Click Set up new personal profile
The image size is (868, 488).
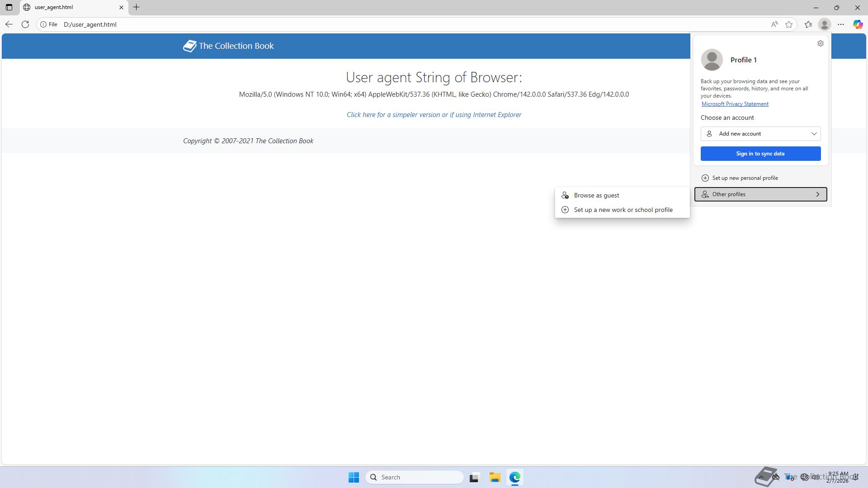[x=745, y=178]
